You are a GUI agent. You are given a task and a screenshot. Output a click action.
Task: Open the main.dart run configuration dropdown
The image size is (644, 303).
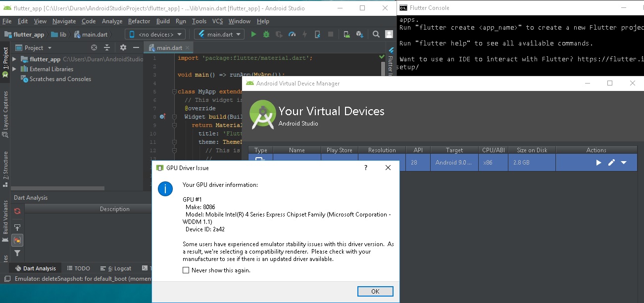(219, 34)
